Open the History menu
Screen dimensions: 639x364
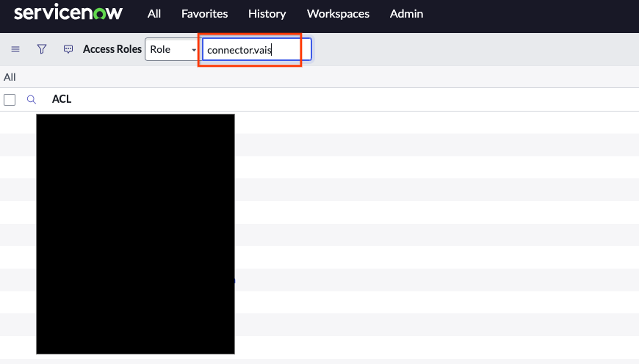tap(267, 14)
